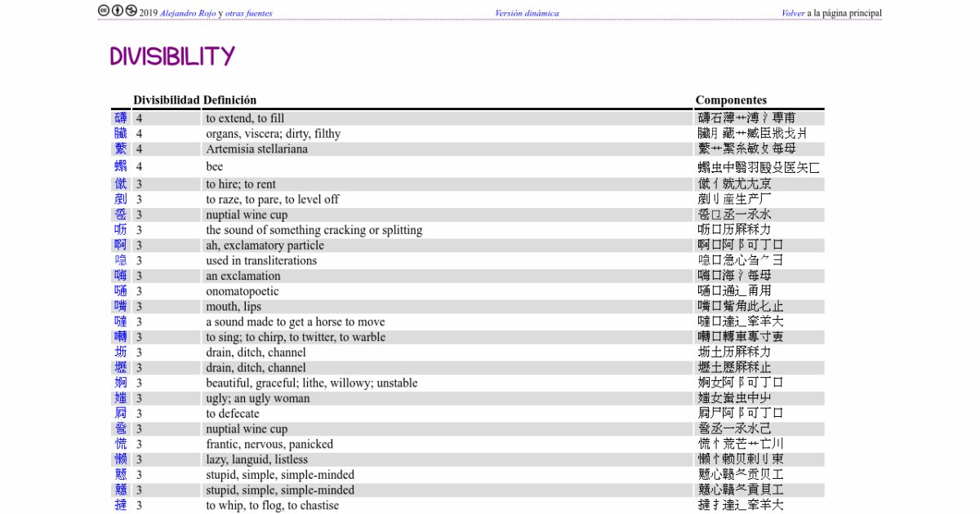Open character link for 'onomatopoetic' row
This screenshot has width=980, height=514.
[x=121, y=291]
